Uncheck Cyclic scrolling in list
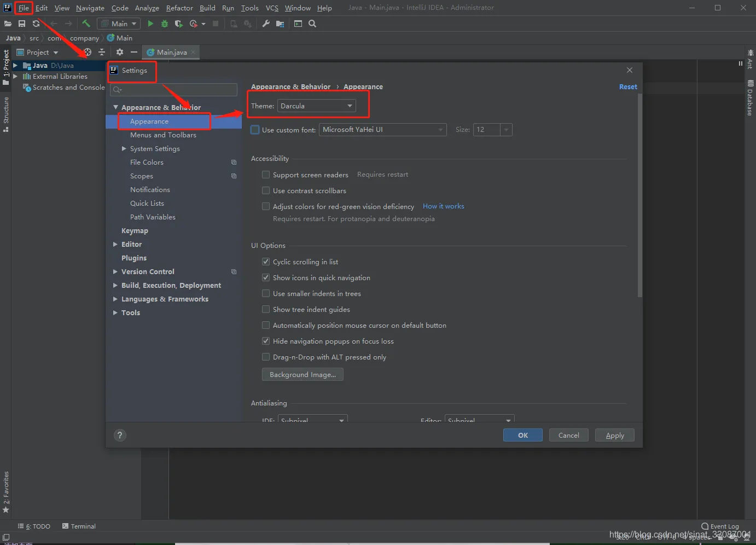The width and height of the screenshot is (756, 545). pyautogui.click(x=266, y=262)
